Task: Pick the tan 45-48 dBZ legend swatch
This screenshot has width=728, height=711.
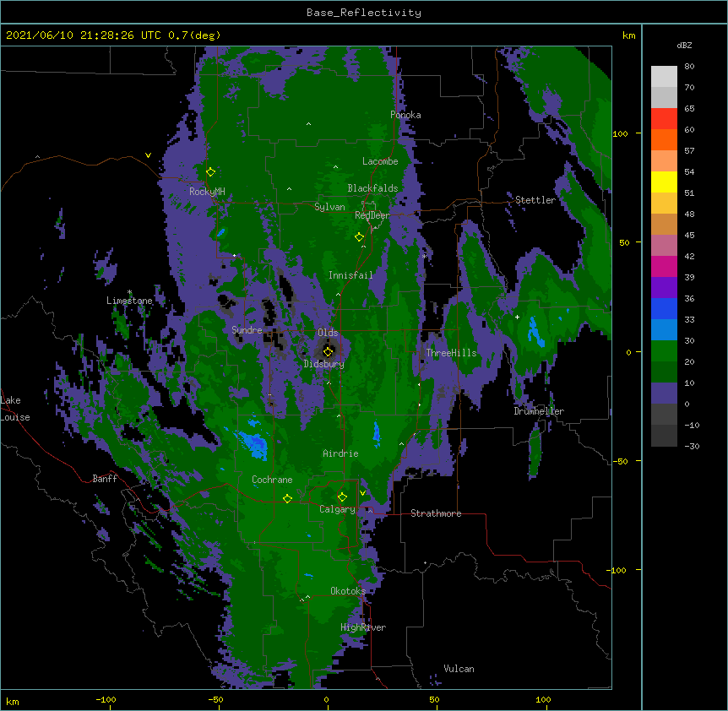Action: [664, 224]
